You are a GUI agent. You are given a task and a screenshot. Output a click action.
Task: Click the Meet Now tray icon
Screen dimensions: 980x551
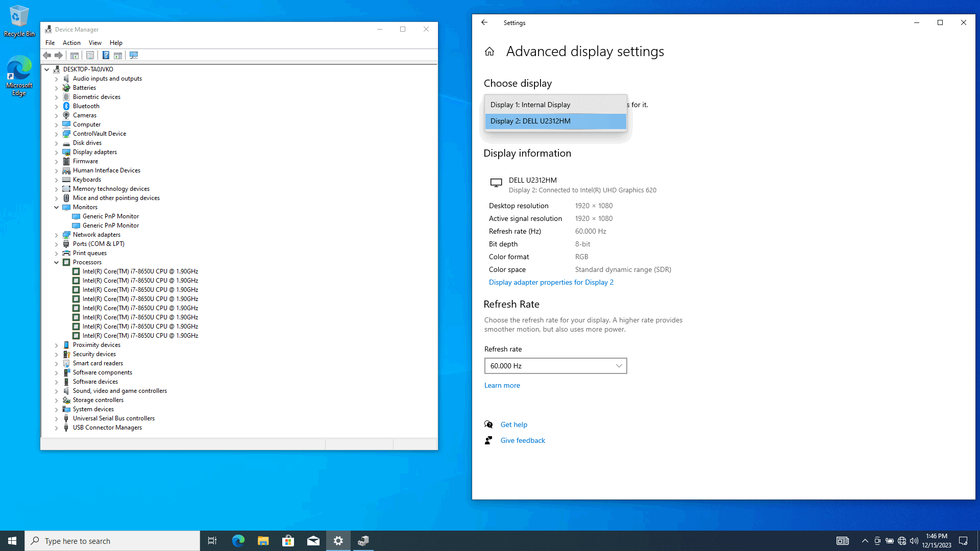tap(877, 541)
